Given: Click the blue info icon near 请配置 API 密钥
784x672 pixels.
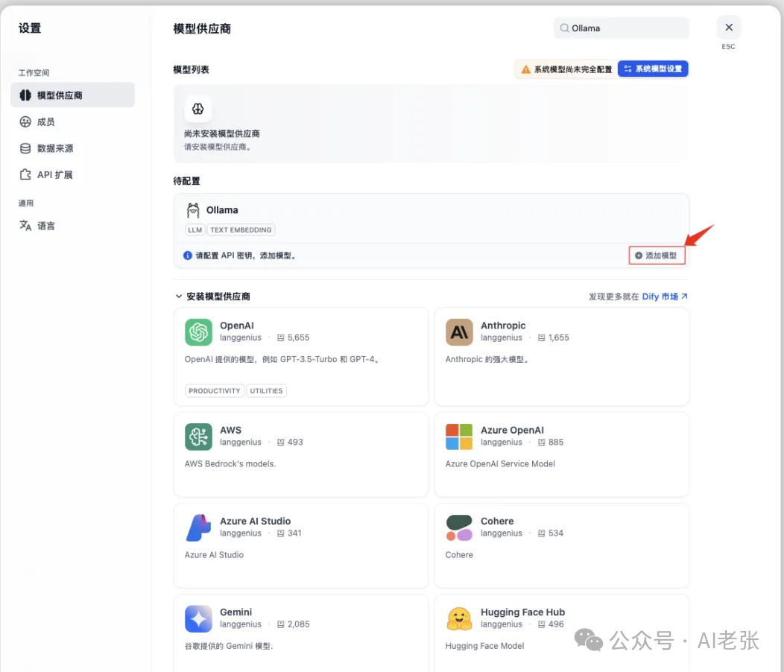Looking at the screenshot, I should 188,256.
